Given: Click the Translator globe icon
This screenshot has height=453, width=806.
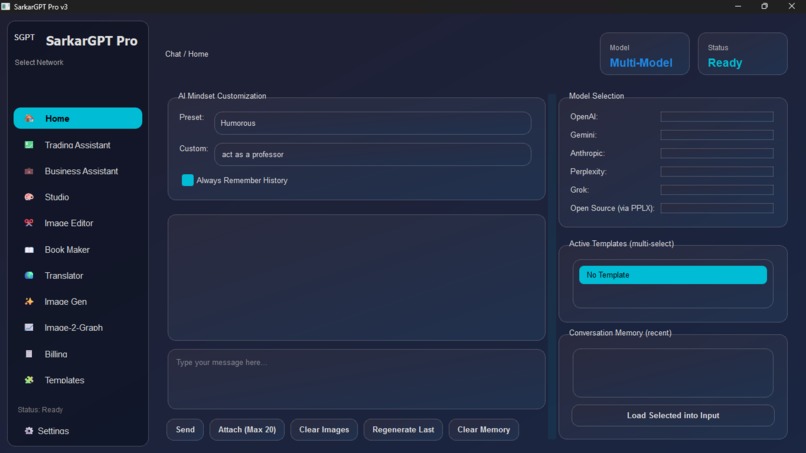Looking at the screenshot, I should (x=29, y=276).
